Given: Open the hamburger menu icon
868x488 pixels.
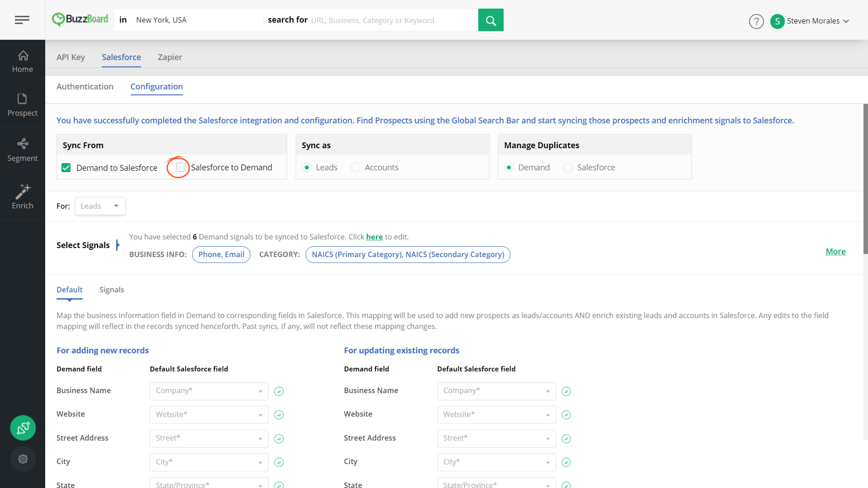Looking at the screenshot, I should 22,20.
